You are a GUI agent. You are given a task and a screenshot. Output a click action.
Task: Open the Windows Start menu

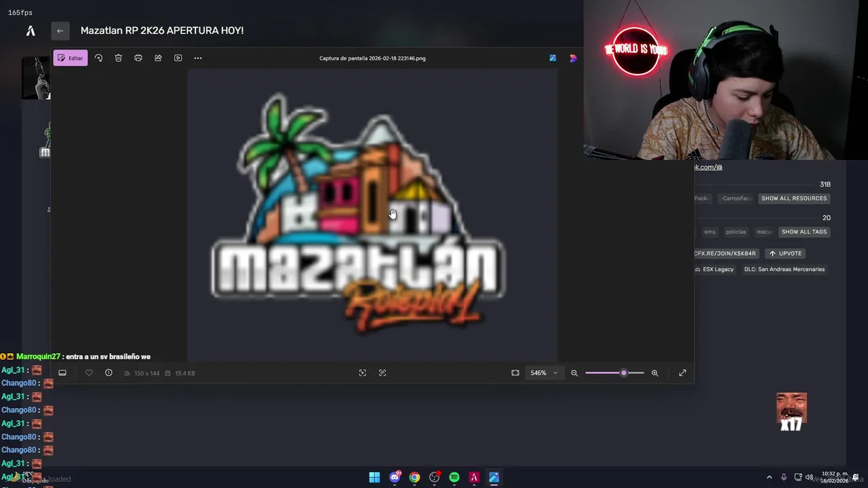374,477
